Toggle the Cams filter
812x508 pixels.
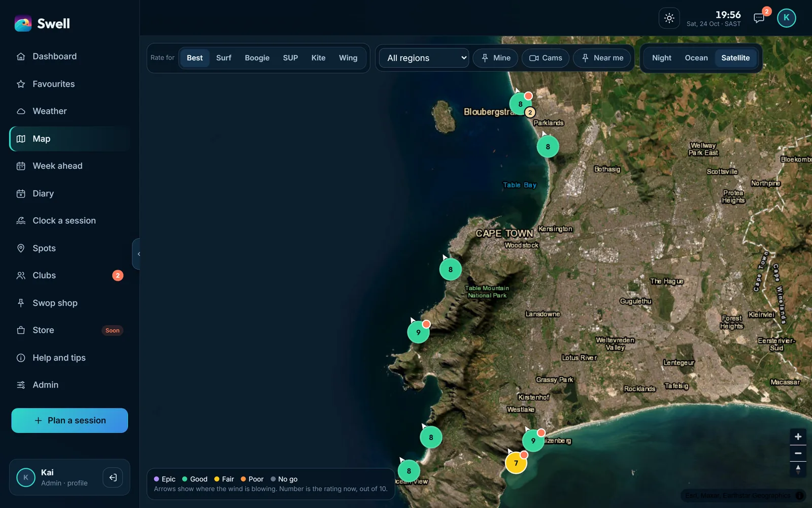point(546,58)
